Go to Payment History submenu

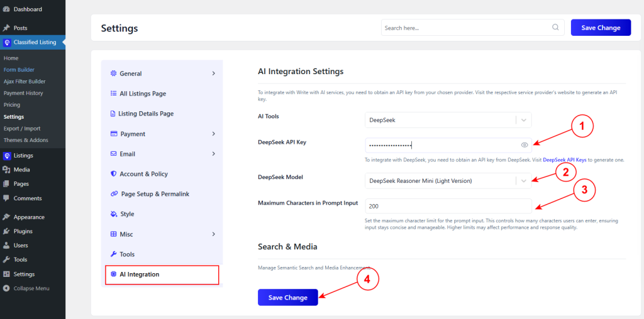tap(23, 93)
